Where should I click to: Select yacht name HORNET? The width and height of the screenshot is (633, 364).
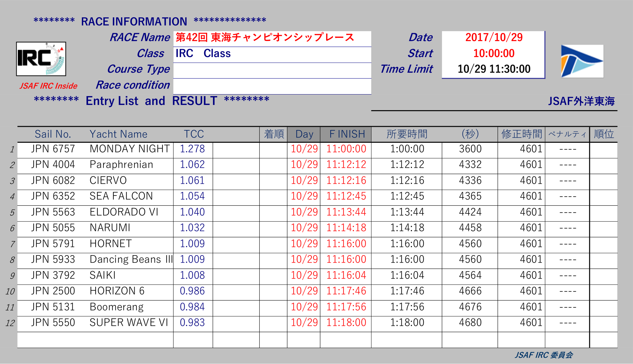click(111, 244)
